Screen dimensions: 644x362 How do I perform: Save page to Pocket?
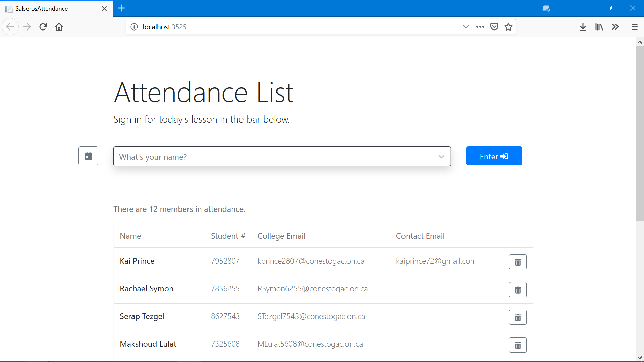click(x=494, y=27)
